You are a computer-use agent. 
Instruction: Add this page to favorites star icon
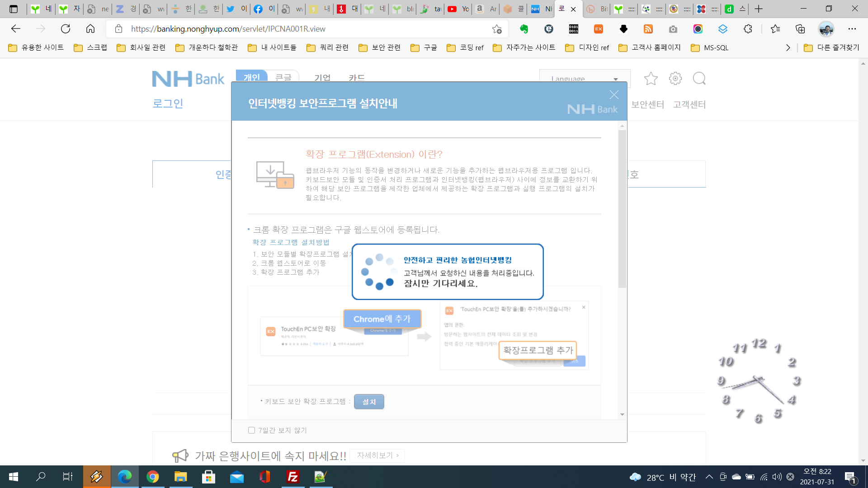coord(497,29)
